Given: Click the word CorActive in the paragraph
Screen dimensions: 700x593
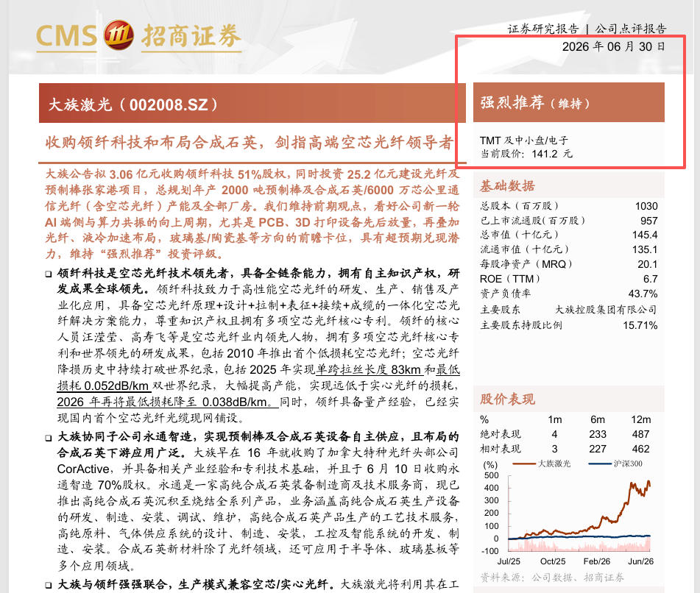Looking at the screenshot, I should [83, 469].
